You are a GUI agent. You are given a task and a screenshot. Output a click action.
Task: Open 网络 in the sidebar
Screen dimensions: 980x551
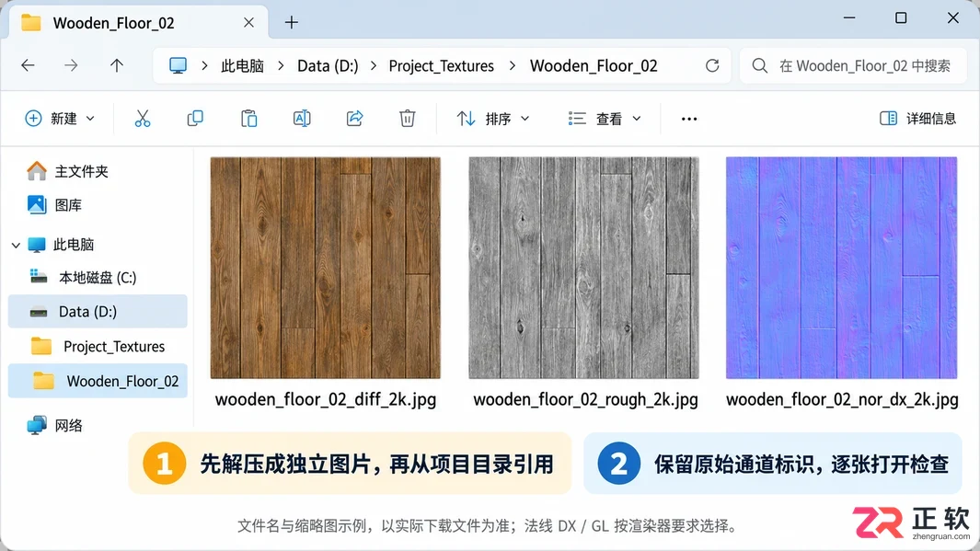55,425
